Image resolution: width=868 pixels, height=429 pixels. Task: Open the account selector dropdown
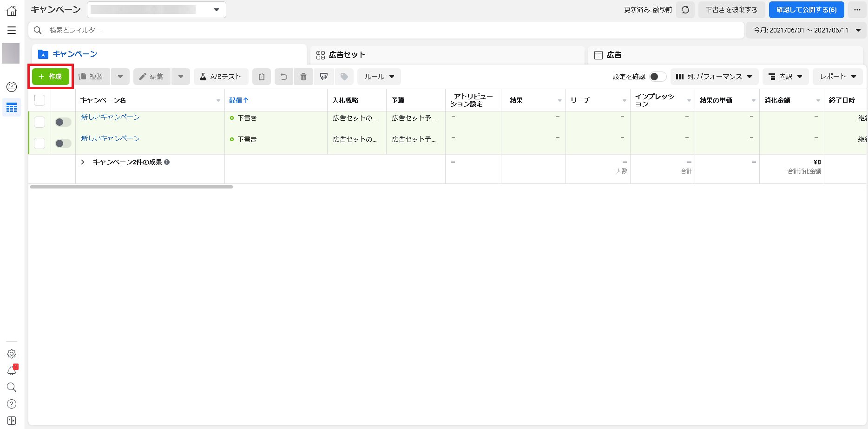pos(157,10)
